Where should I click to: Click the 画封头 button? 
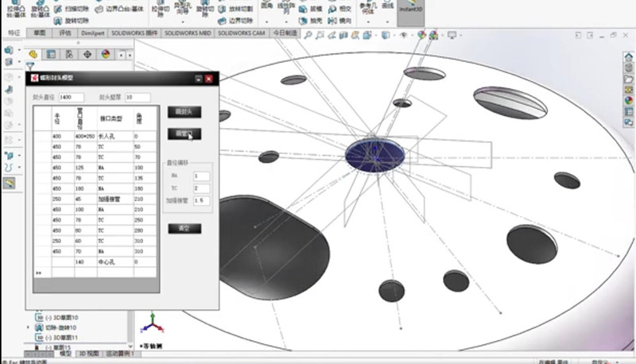[184, 112]
